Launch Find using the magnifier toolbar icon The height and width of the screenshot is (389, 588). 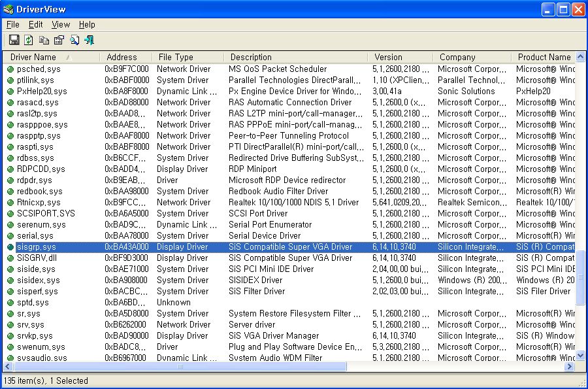click(74, 40)
